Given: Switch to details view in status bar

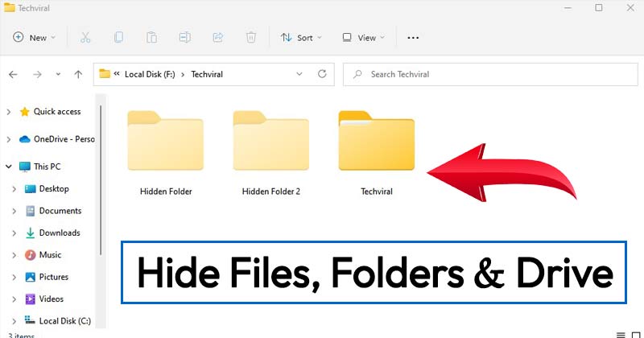Looking at the screenshot, I should pyautogui.click(x=621, y=335).
